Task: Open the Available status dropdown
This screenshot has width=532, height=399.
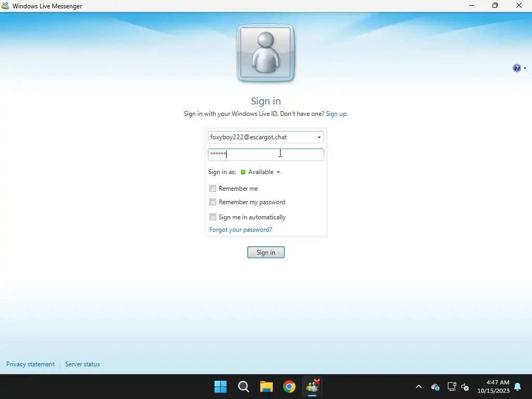Action: point(264,172)
